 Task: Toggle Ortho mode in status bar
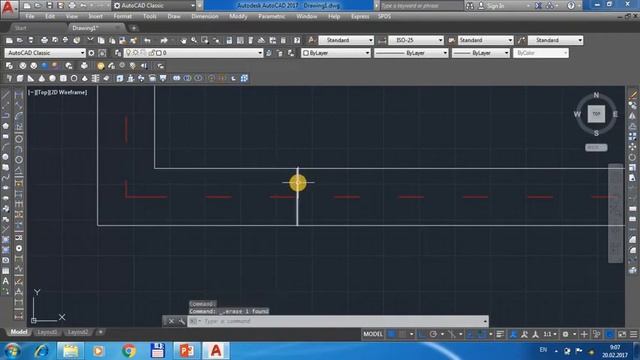[x=422, y=334]
